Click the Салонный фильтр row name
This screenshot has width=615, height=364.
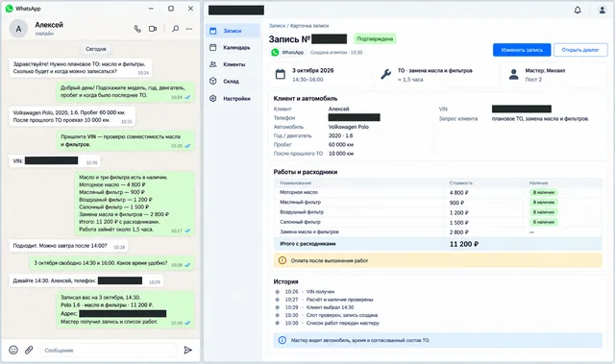point(300,222)
